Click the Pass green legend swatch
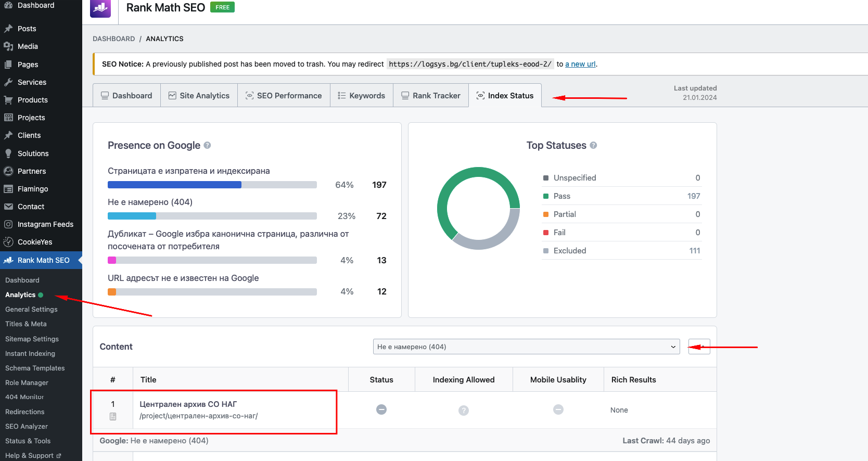 pos(546,196)
